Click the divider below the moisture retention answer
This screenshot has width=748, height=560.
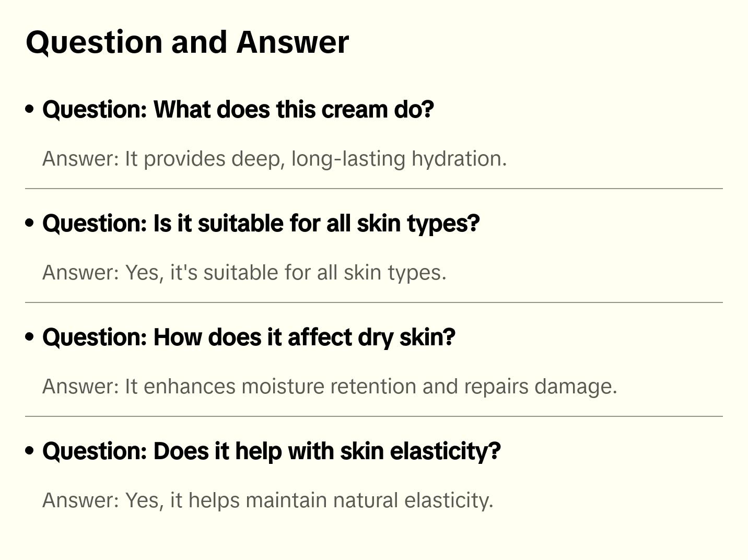tap(373, 416)
